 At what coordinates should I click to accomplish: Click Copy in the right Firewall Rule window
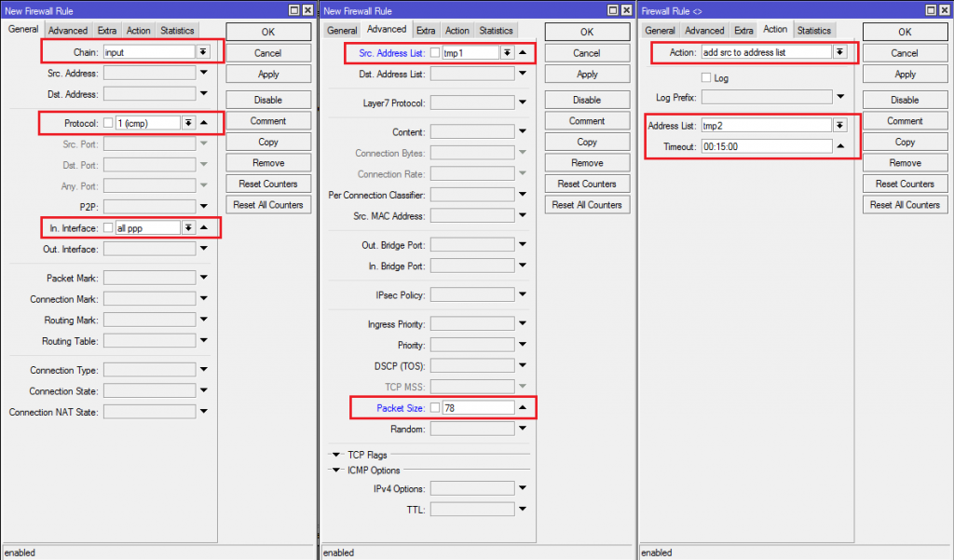pos(905,142)
